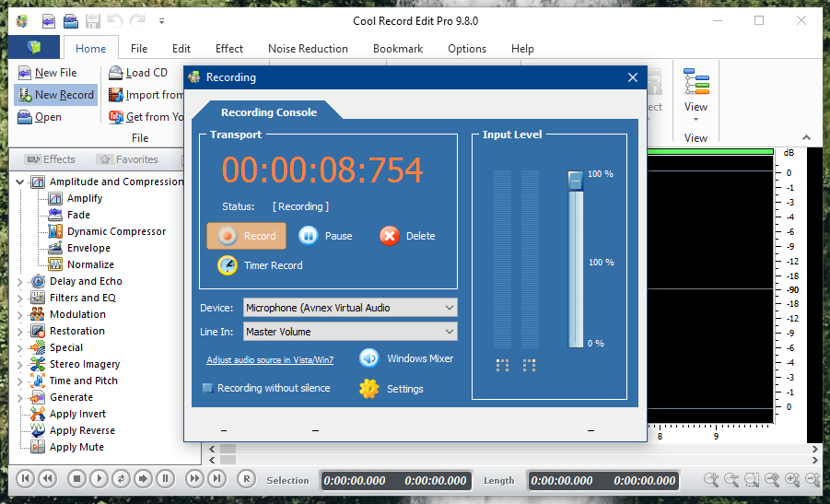The image size is (830, 504).
Task: Click the New File icon
Action: (x=24, y=73)
